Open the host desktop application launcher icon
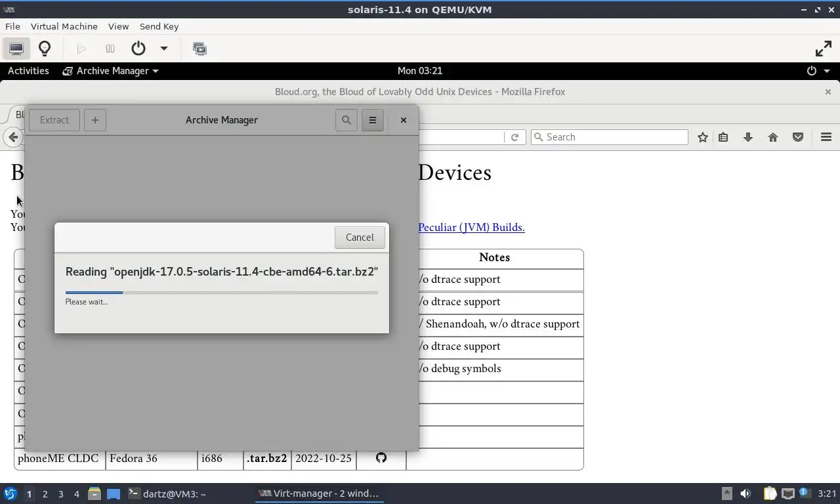The width and height of the screenshot is (840, 504). click(10, 493)
